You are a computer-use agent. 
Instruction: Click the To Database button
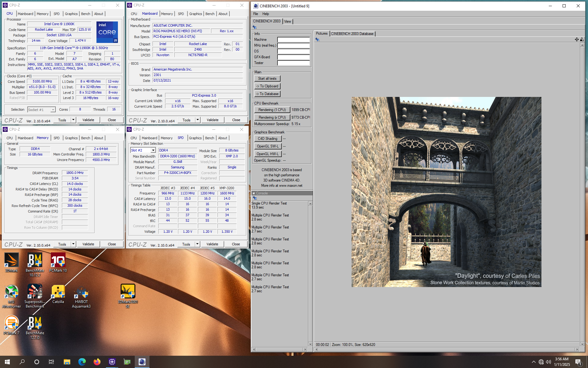pyautogui.click(x=267, y=94)
